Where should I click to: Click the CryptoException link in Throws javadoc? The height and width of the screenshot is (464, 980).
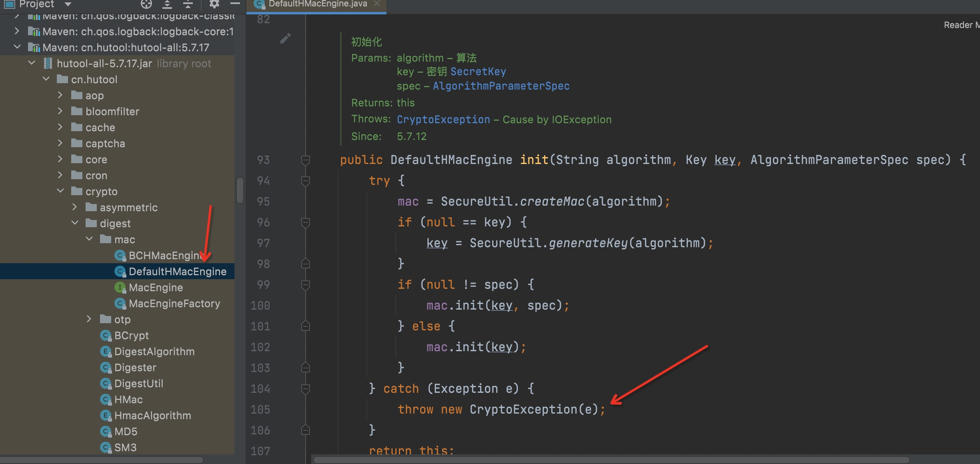tap(443, 119)
